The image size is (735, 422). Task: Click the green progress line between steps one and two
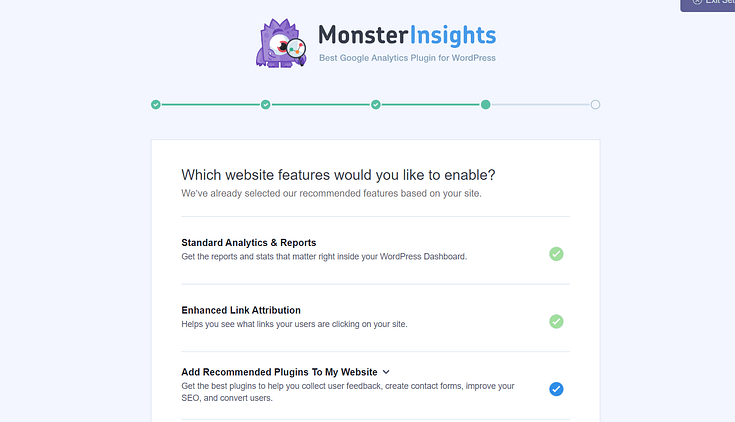[x=211, y=104]
